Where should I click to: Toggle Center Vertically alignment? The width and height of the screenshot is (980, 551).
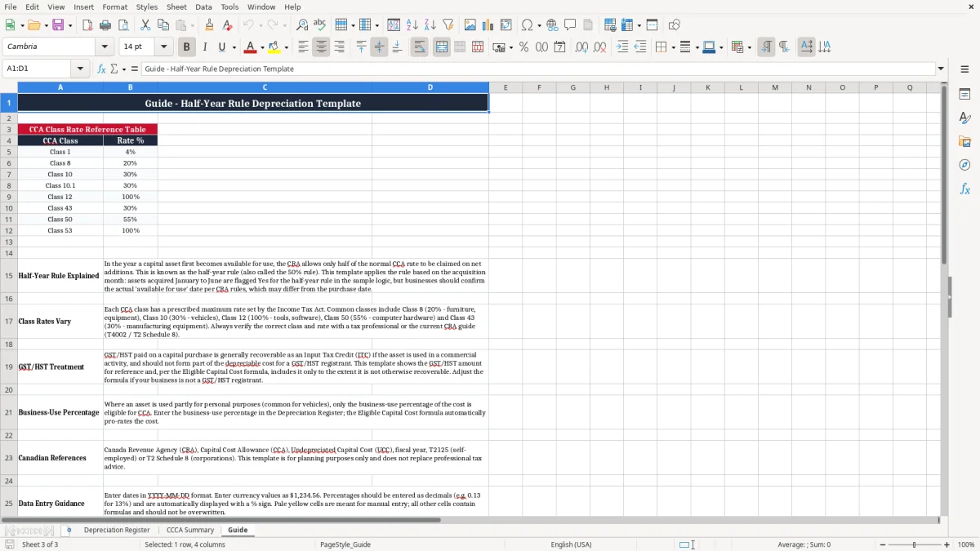tap(379, 47)
